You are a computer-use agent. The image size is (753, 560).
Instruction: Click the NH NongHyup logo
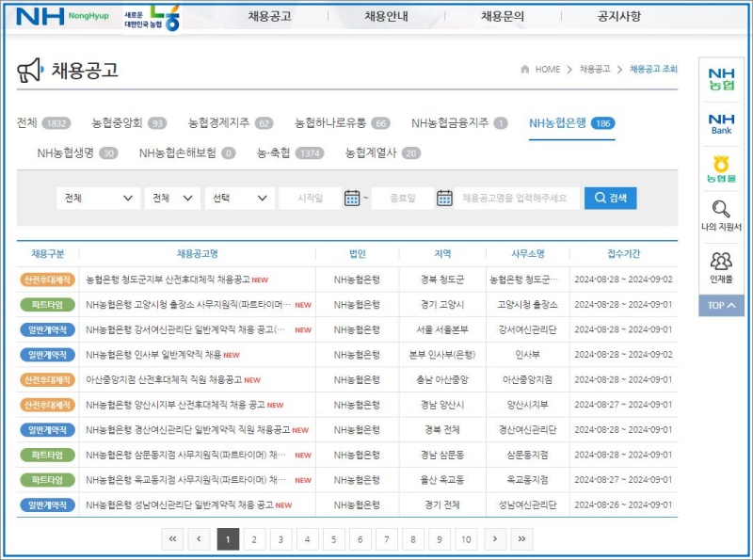coord(62,16)
